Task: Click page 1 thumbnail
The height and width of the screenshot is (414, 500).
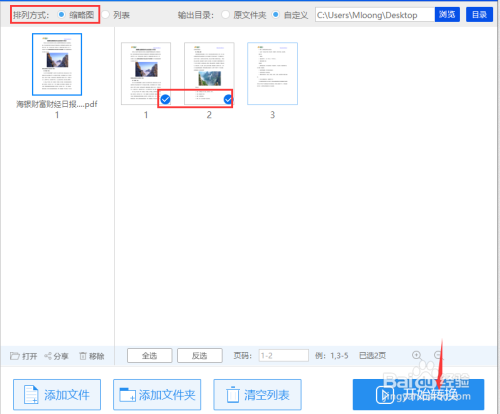Action: [146, 73]
